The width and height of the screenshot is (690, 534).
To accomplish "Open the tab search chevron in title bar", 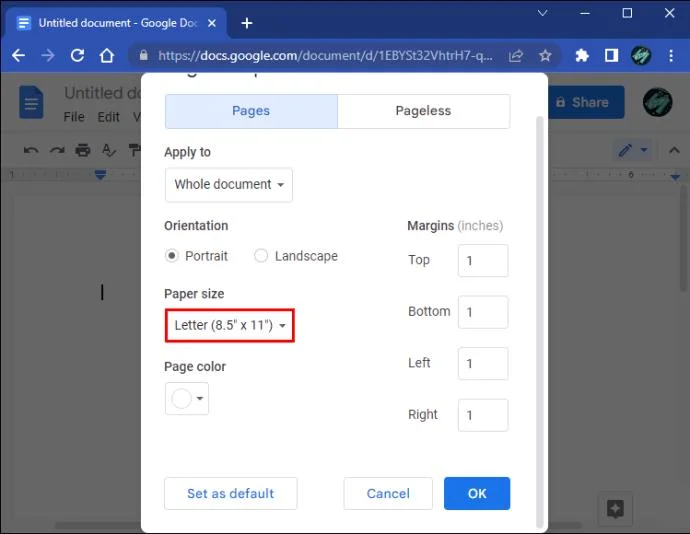I will click(x=542, y=13).
